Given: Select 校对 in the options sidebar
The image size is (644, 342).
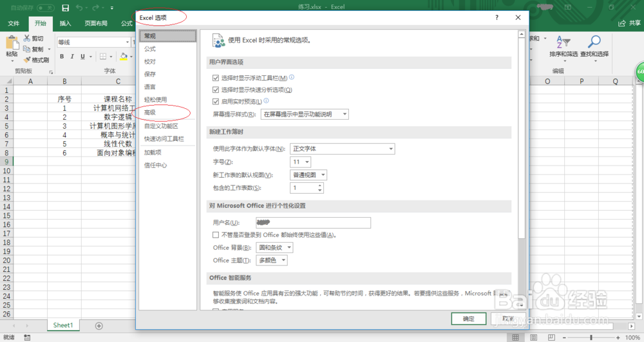Looking at the screenshot, I should tap(167, 61).
